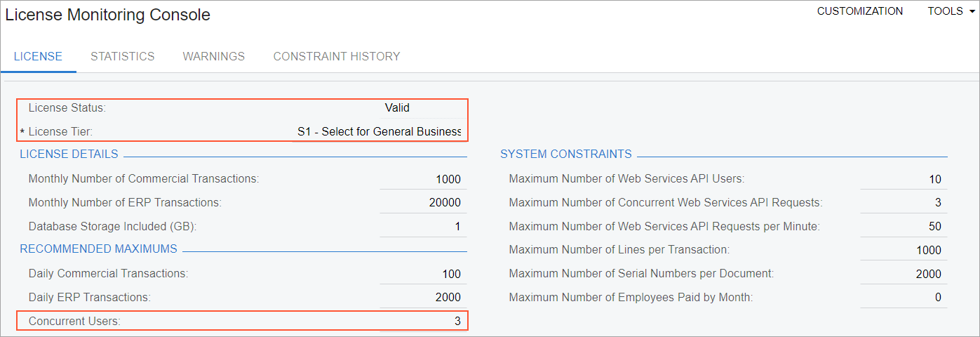Screen dimensions: 980x337
Task: Click Monthly Number of ERP Transactions value
Action: pos(422,203)
